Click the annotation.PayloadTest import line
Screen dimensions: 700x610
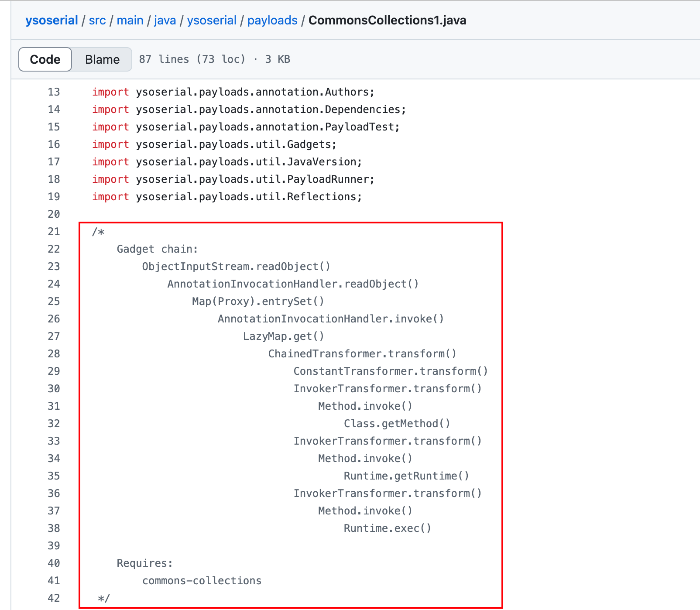click(x=246, y=127)
